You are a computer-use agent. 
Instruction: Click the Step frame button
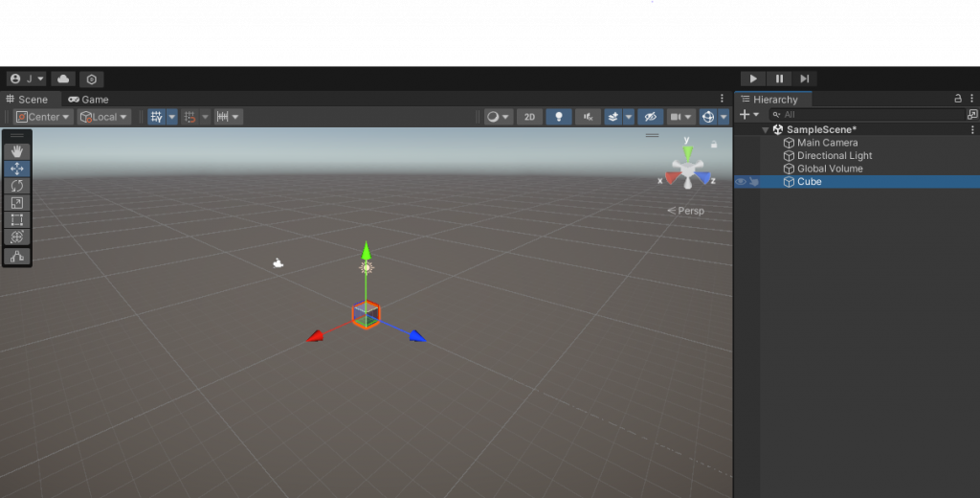click(x=804, y=79)
